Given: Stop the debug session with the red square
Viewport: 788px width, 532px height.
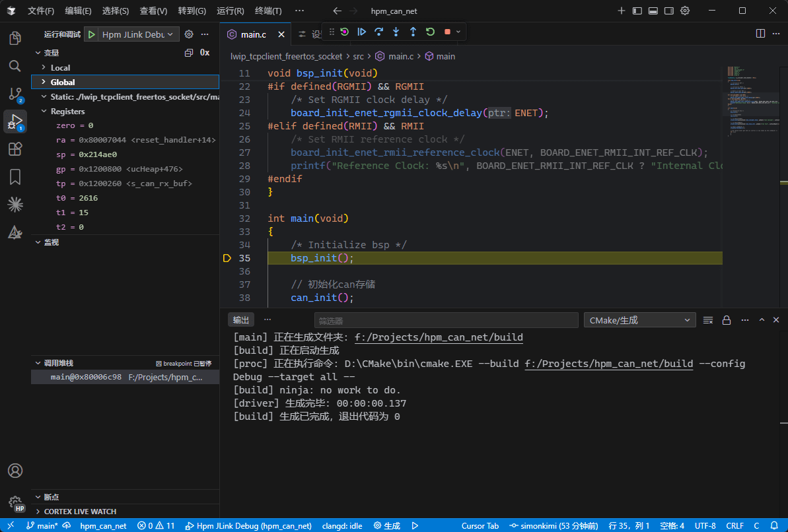Looking at the screenshot, I should (x=447, y=32).
